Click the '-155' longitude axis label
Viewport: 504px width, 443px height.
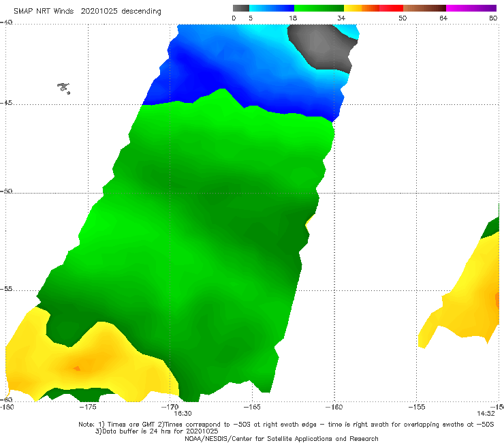417,407
